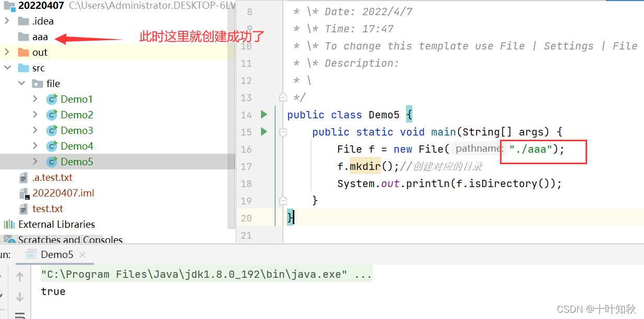Screen dimensions: 644x319
Task: Expand the Demo5 class node
Action: point(35,162)
